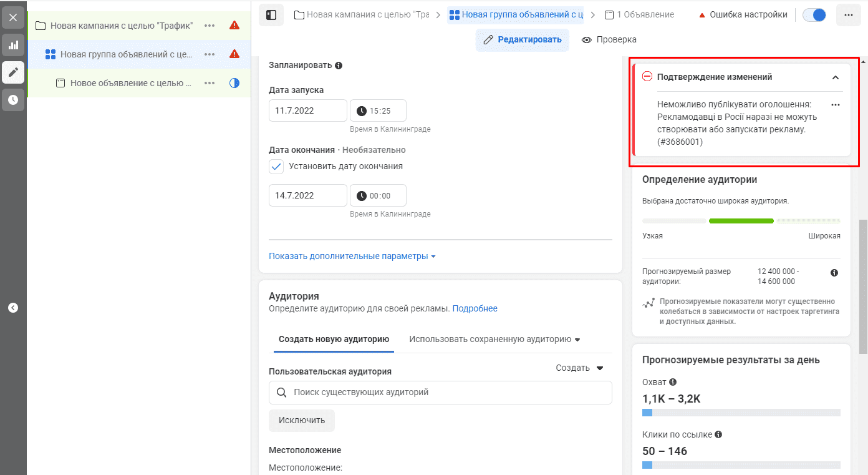Open breadcrumb 1 Объявление
Image resolution: width=868 pixels, height=475 pixels.
click(x=639, y=14)
